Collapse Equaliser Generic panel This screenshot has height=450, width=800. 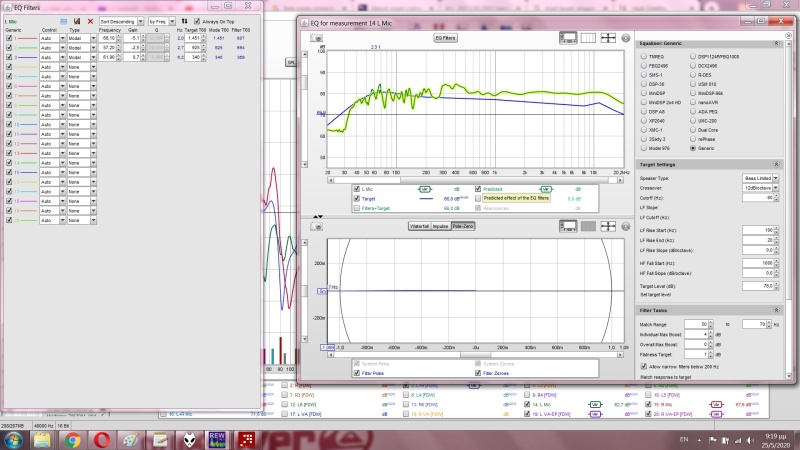point(777,43)
